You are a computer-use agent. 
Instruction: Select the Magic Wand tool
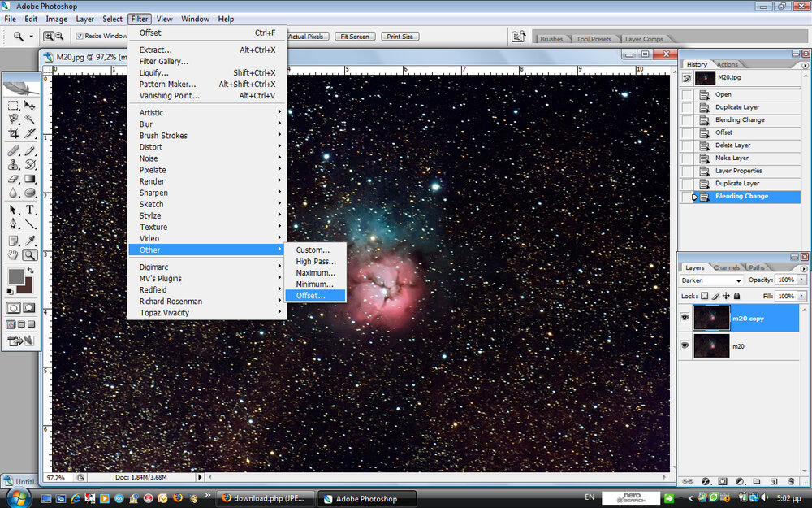click(30, 119)
